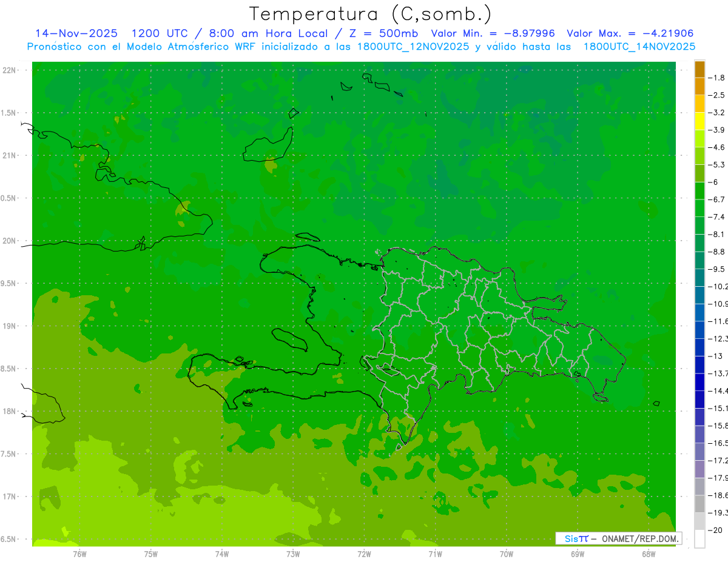Click the 75W longitude axis label
Image resolution: width=728 pixels, height=562 pixels.
(151, 554)
